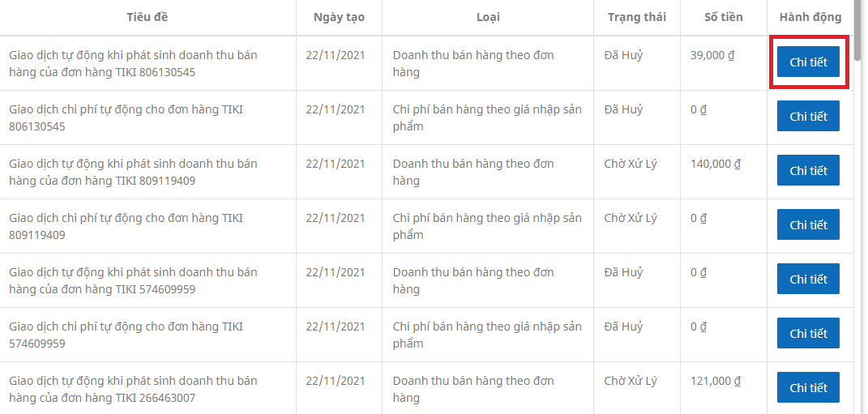Select the Trạng thái column header

(636, 17)
